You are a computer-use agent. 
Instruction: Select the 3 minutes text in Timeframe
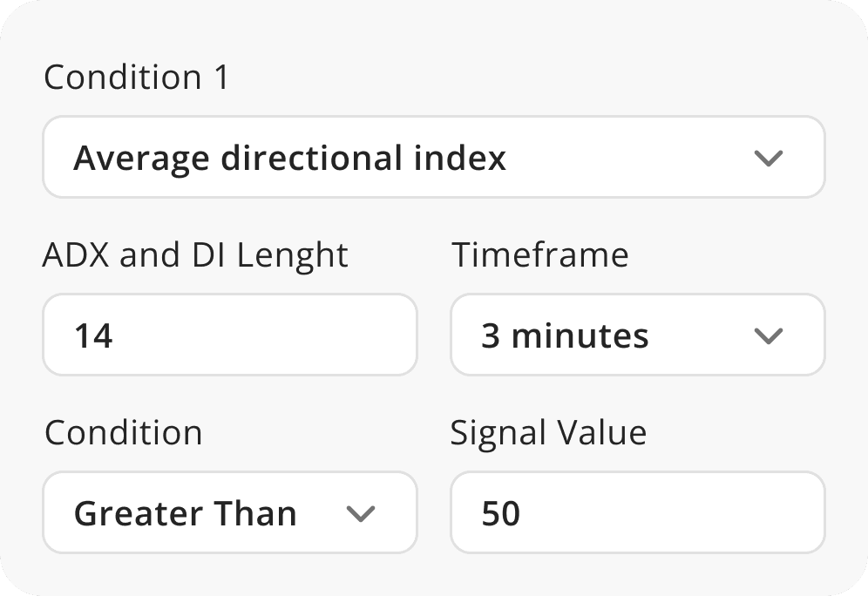565,336
